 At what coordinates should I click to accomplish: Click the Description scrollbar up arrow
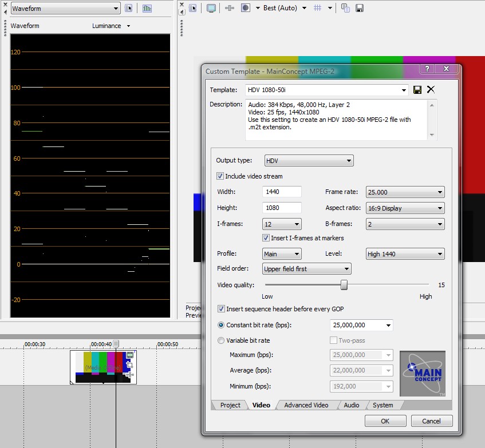pos(432,105)
